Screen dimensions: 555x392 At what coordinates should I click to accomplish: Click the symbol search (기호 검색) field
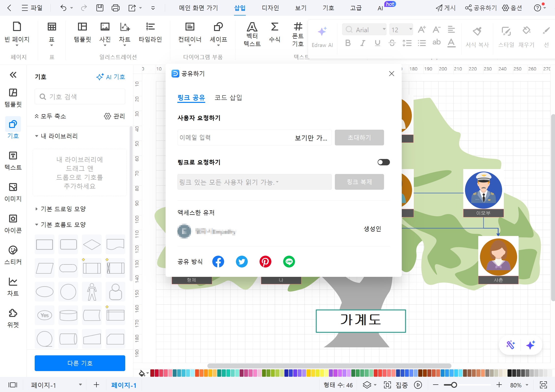80,96
